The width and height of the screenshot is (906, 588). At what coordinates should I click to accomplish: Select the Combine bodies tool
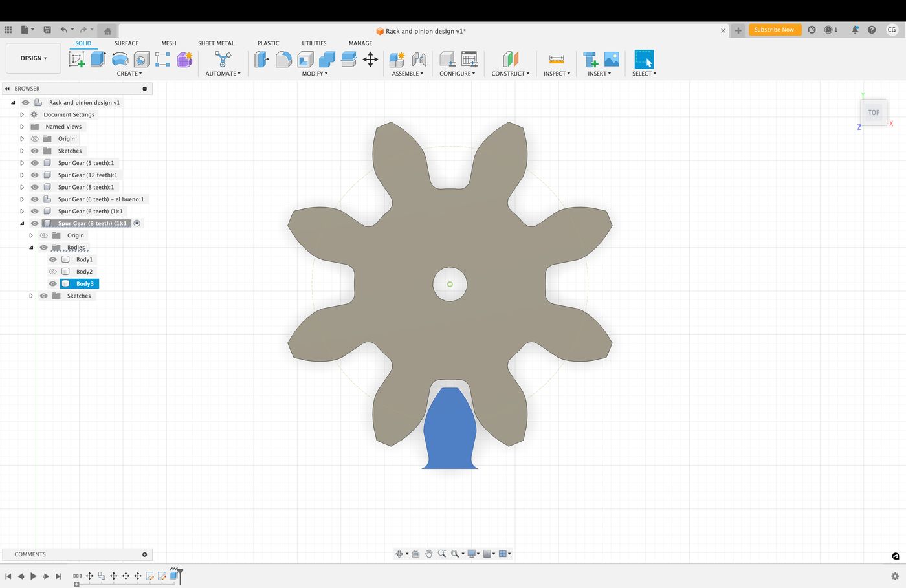(x=327, y=60)
